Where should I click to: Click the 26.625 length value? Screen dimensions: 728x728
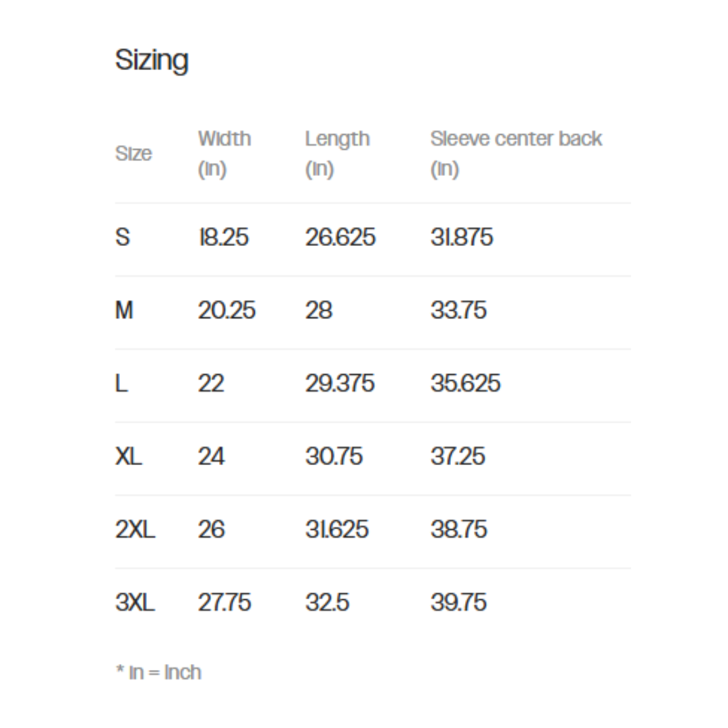pos(340,237)
